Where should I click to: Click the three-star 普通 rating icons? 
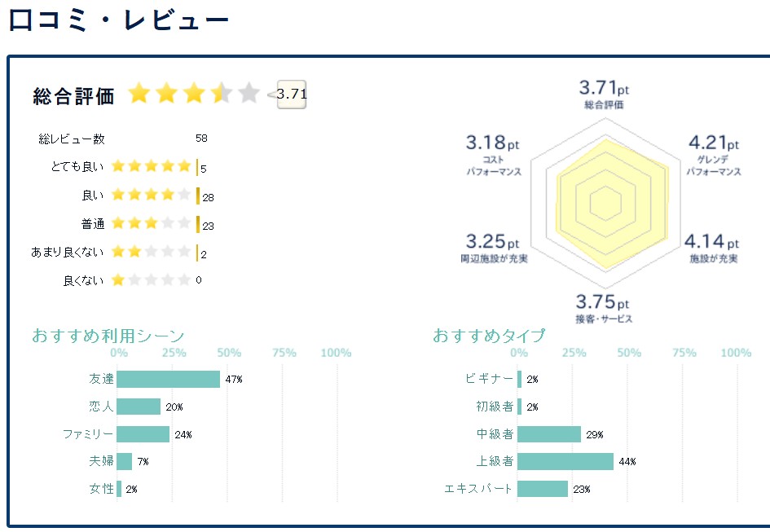(x=151, y=224)
